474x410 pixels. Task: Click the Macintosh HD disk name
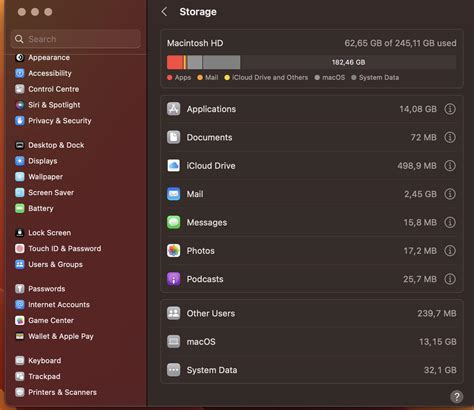(x=195, y=43)
